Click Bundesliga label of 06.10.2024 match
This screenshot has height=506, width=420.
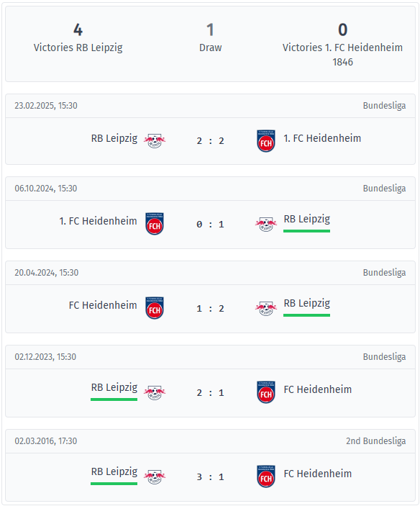384,188
